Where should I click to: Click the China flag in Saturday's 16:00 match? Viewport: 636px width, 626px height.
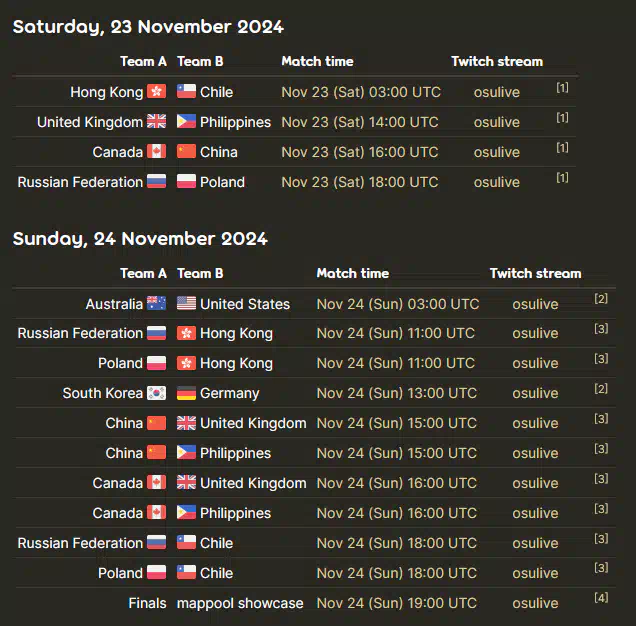pyautogui.click(x=186, y=151)
